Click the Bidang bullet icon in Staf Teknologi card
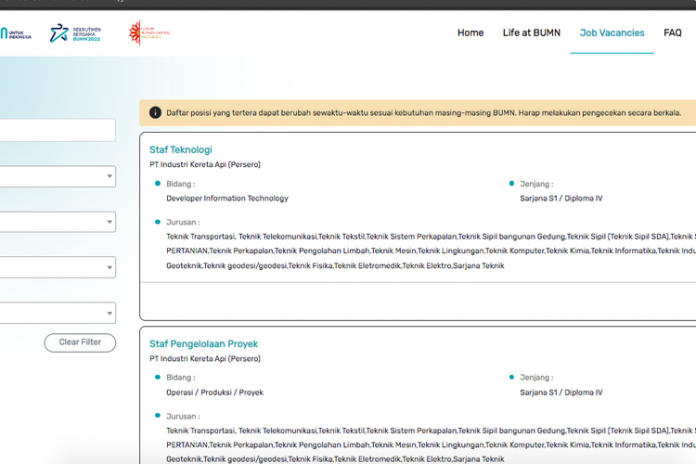696x464 pixels. point(157,183)
